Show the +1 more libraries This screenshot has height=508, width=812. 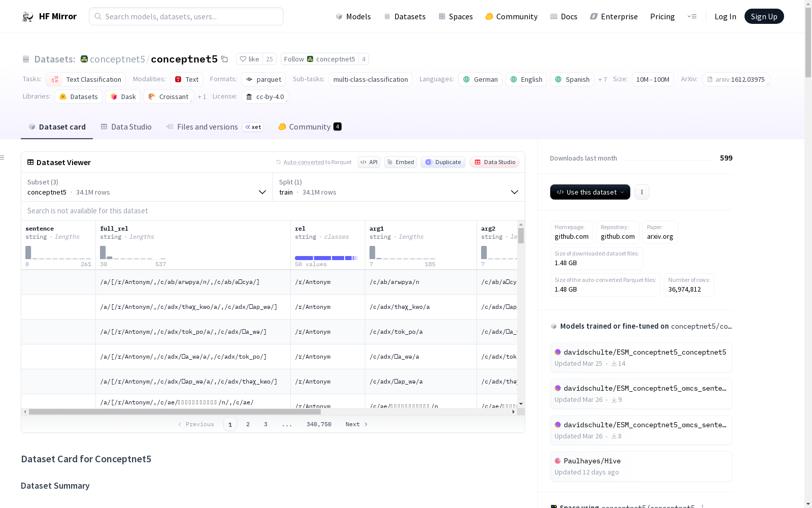coord(202,97)
